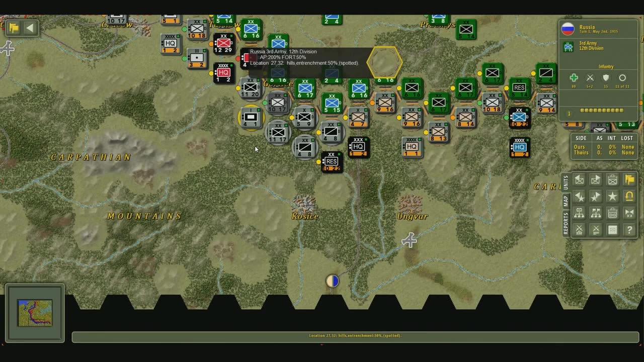This screenshot has height=362, width=644.
Task: Click the XX bowtie division icon in the panel
Action: (629, 213)
